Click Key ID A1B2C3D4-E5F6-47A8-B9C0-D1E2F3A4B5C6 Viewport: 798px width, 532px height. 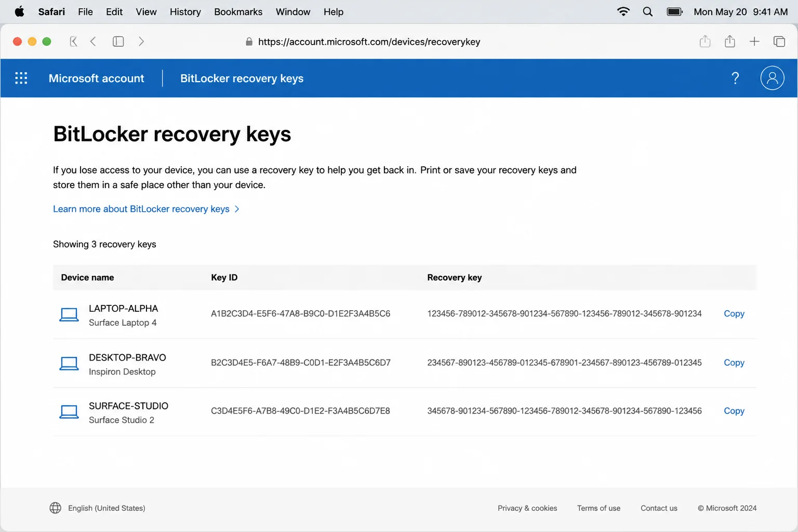point(300,314)
